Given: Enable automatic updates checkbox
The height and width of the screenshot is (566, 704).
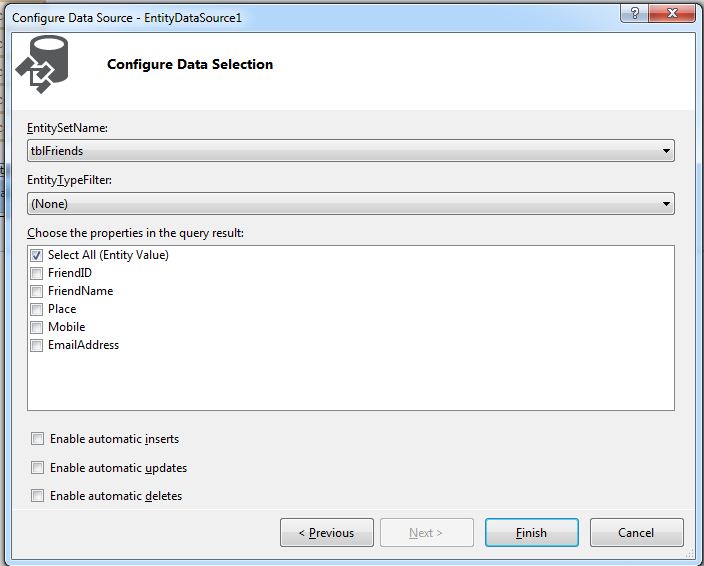Looking at the screenshot, I should tap(37, 467).
